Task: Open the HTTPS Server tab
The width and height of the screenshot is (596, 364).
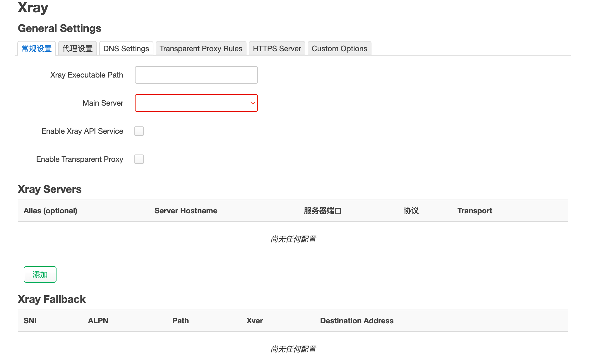Action: click(277, 48)
